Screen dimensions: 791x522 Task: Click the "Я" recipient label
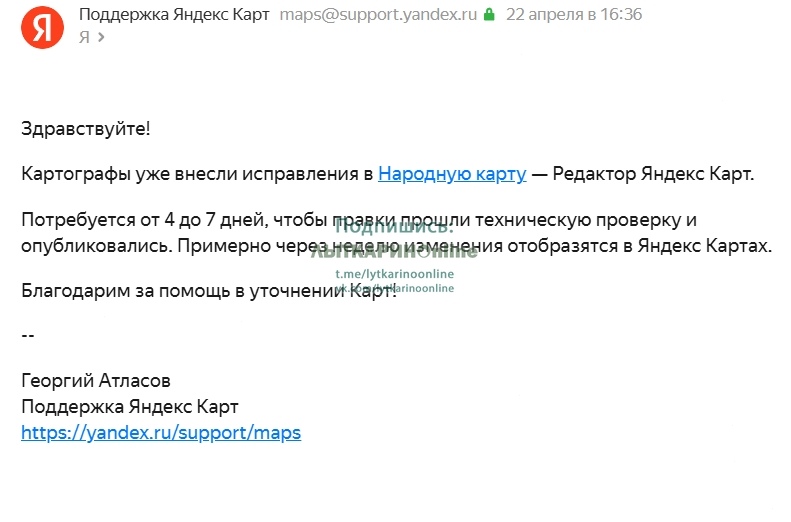[84, 37]
